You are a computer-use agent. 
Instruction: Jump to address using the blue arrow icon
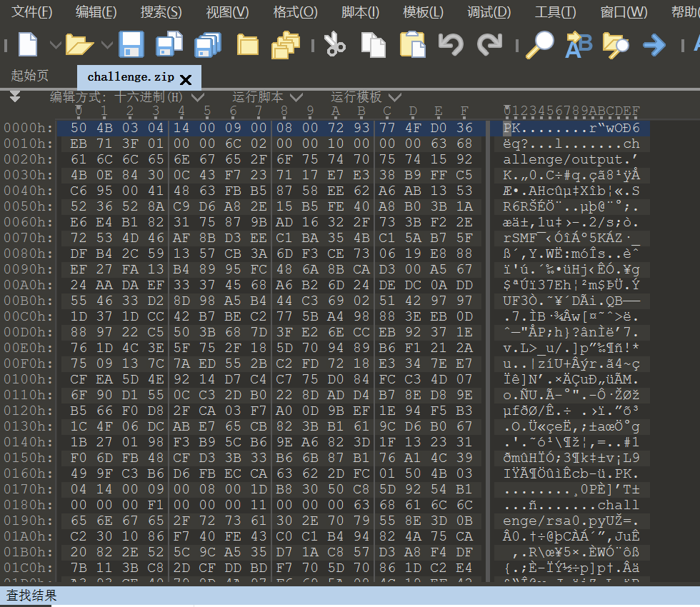click(654, 44)
